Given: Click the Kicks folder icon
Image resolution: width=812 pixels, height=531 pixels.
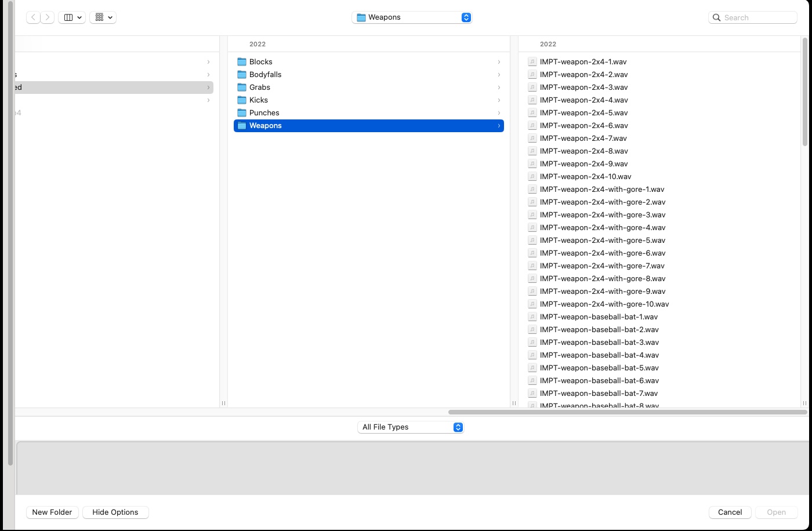Looking at the screenshot, I should (242, 100).
